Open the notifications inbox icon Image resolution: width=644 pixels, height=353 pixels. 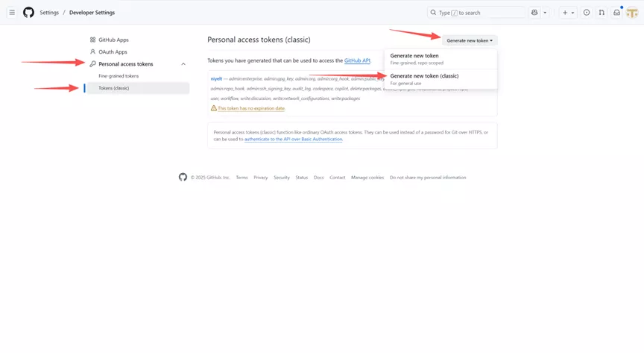pyautogui.click(x=616, y=13)
